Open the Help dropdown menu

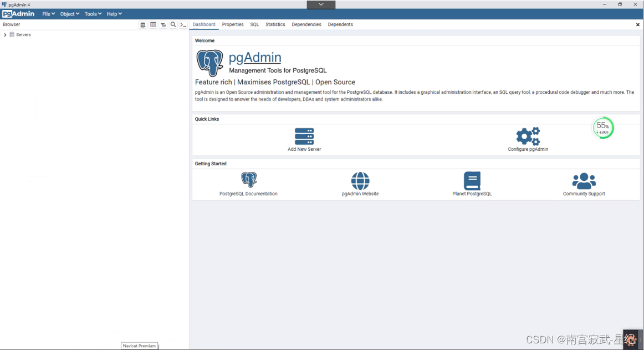[114, 14]
